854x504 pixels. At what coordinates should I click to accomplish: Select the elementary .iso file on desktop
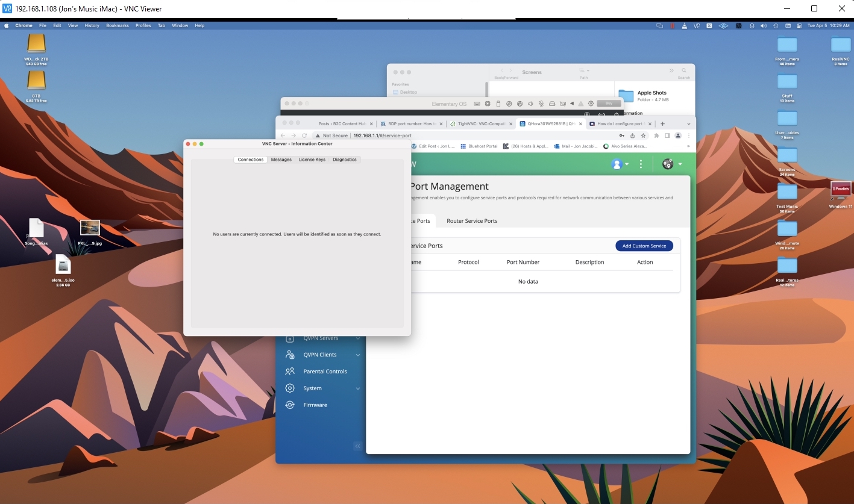[63, 270]
